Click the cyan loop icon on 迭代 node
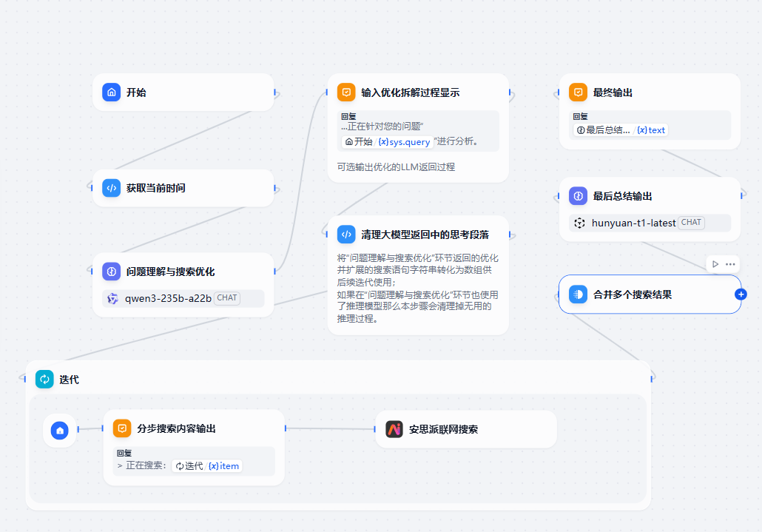Image resolution: width=762 pixels, height=532 pixels. coord(44,380)
